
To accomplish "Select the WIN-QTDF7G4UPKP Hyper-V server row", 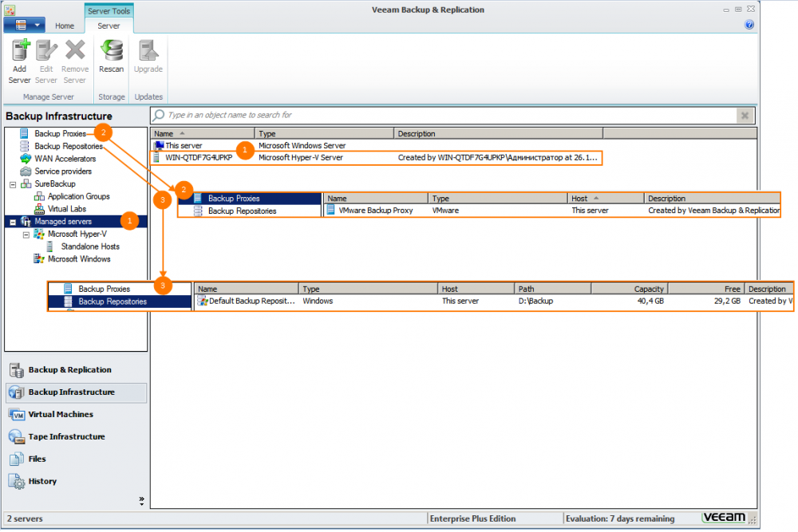I will [376, 158].
